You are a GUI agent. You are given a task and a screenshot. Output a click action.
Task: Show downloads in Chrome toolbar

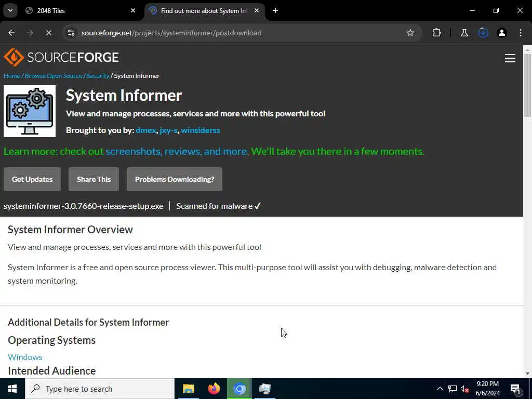click(483, 33)
